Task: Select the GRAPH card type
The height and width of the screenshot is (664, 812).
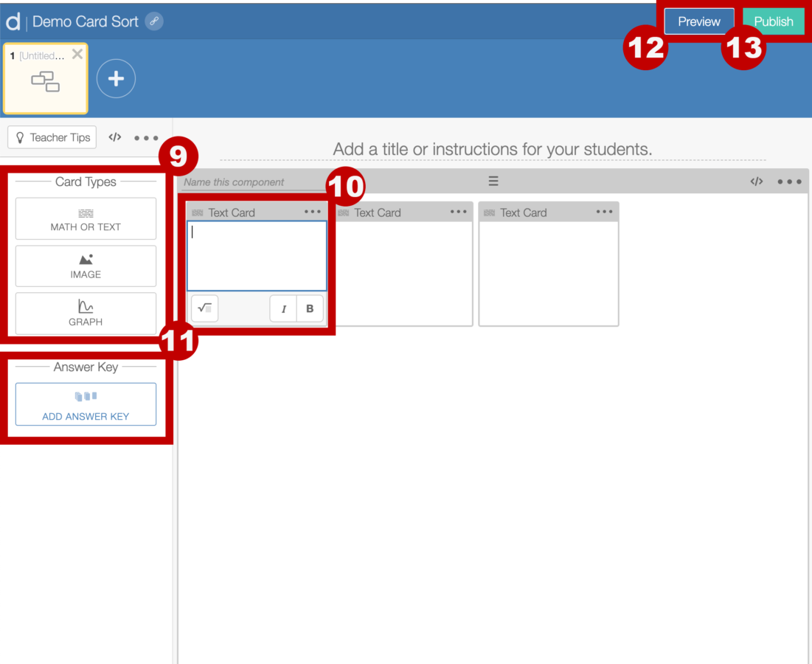Action: (85, 313)
